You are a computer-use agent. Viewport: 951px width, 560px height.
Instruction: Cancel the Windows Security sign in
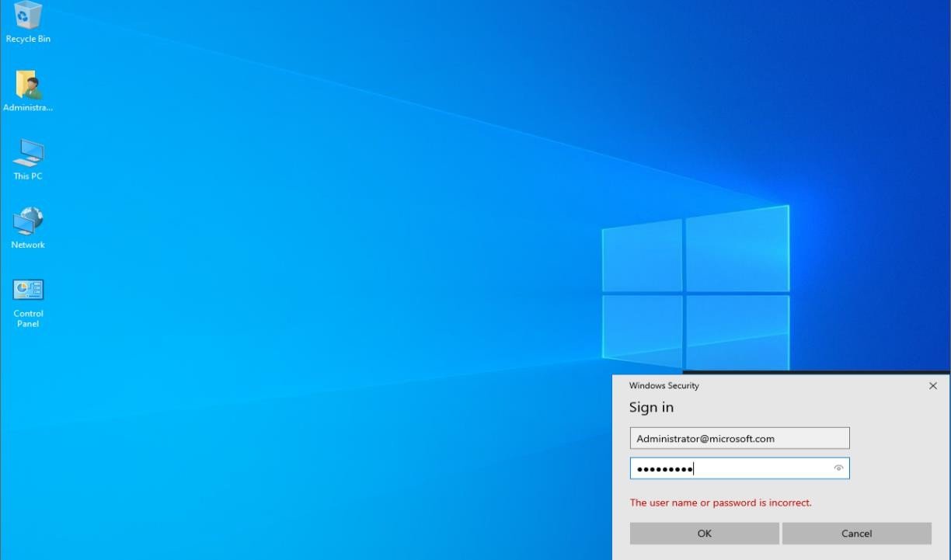[856, 534]
